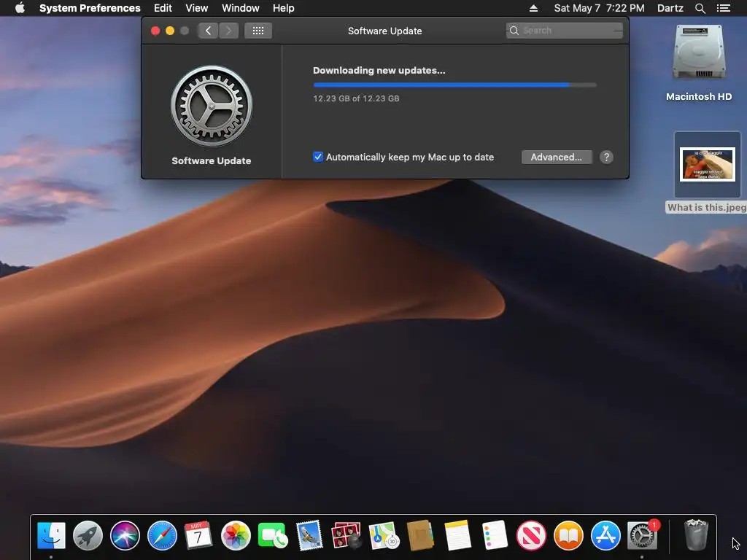Open Photo Booth in the Dock
This screenshot has width=747, height=560.
click(x=347, y=535)
